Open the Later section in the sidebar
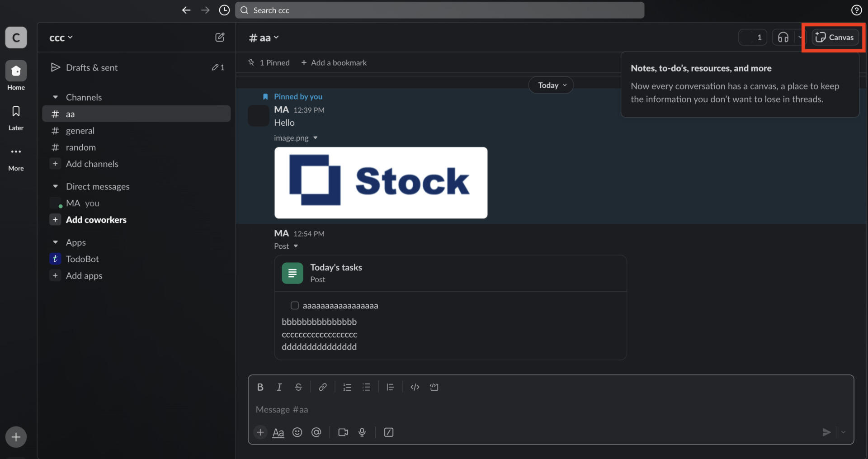 pos(16,118)
